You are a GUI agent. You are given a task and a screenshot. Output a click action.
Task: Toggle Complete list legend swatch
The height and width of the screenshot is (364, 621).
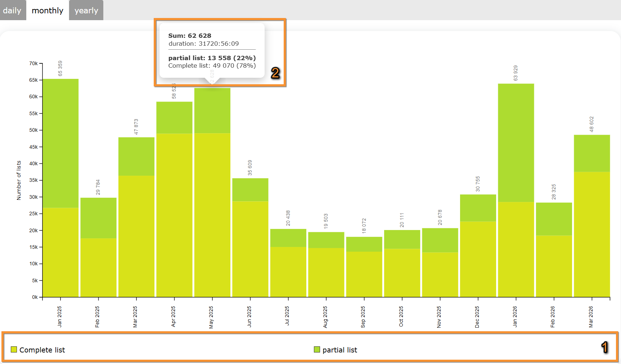tap(14, 350)
